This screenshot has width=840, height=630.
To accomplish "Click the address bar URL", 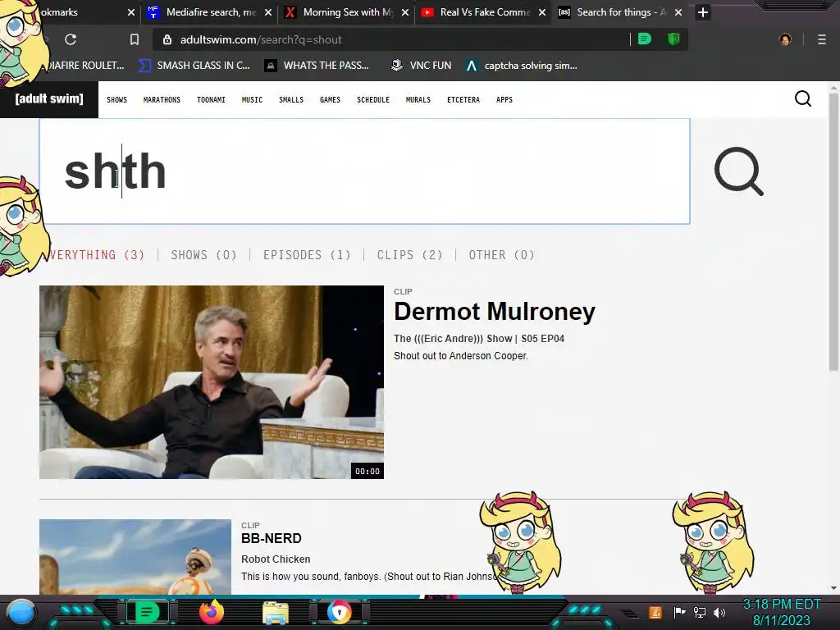I will coord(261,39).
